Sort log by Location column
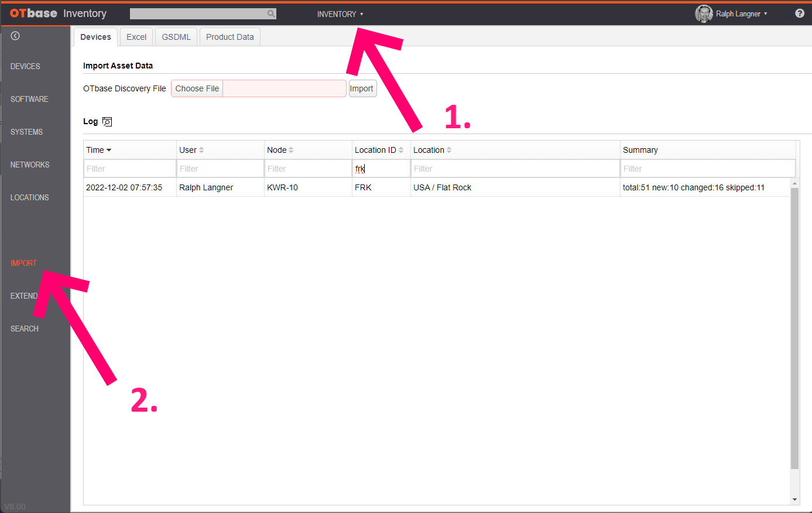 point(433,150)
